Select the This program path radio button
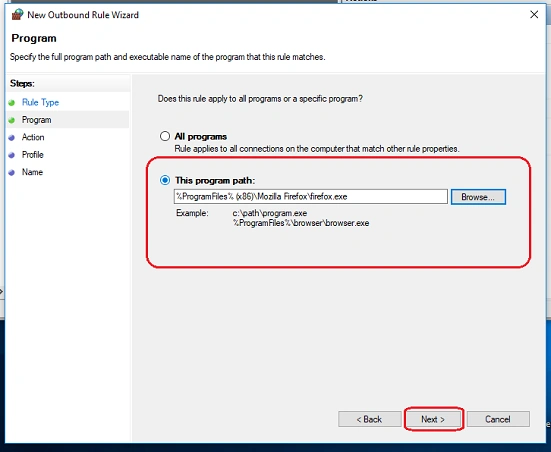 (x=165, y=180)
